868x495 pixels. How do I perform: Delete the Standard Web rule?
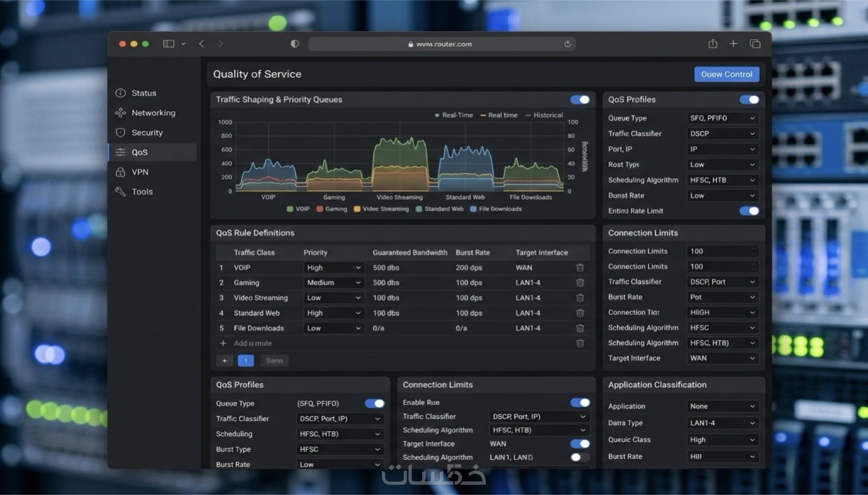coord(580,313)
